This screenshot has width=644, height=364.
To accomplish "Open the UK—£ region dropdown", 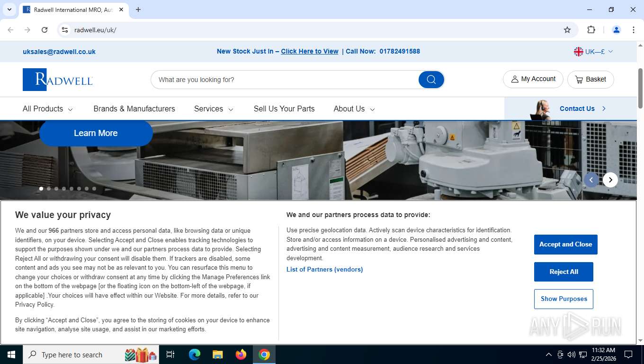I will (x=593, y=52).
